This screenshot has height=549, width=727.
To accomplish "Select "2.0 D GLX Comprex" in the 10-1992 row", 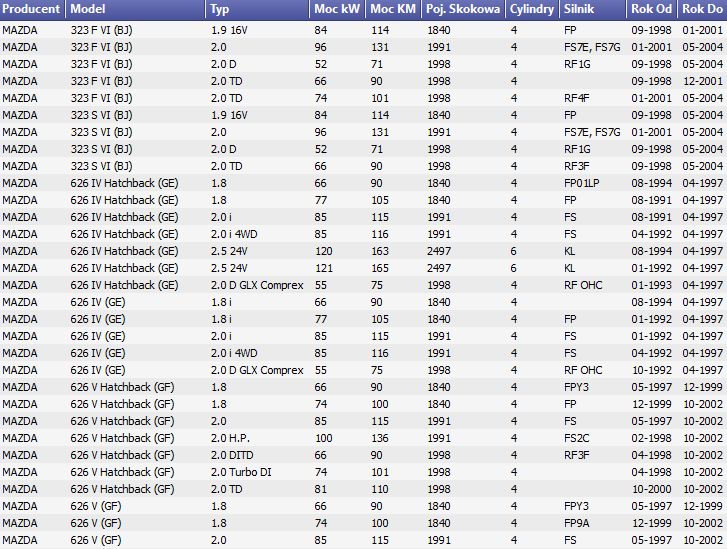I will point(257,370).
